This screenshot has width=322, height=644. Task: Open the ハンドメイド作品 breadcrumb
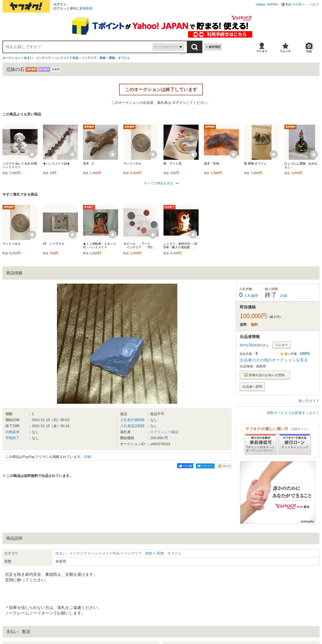(66, 58)
